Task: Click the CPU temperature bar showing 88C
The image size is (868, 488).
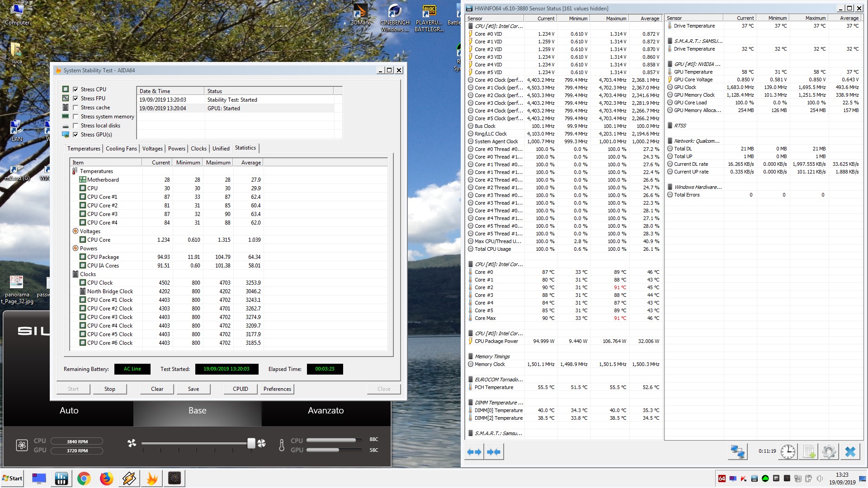Action: (x=334, y=440)
